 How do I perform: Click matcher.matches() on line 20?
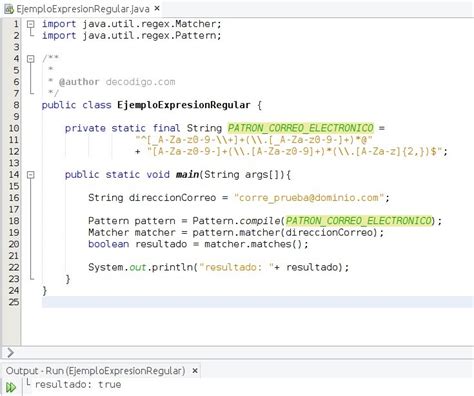(x=253, y=244)
